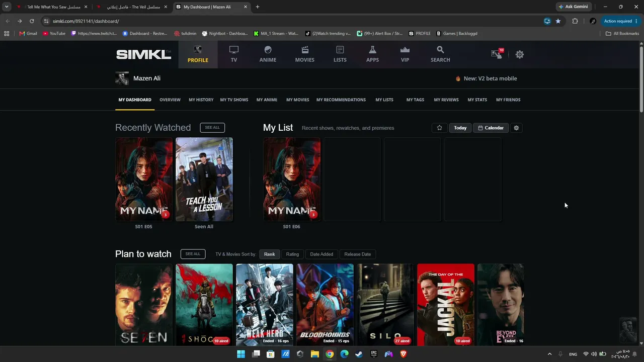Sort Plan to watch by Date Added
This screenshot has height=362, width=644.
coord(321,254)
